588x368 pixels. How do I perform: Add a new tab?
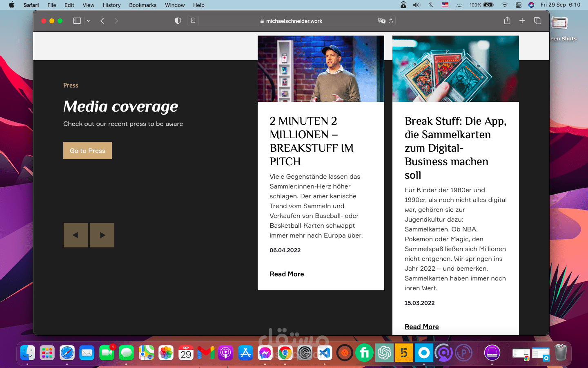point(522,21)
